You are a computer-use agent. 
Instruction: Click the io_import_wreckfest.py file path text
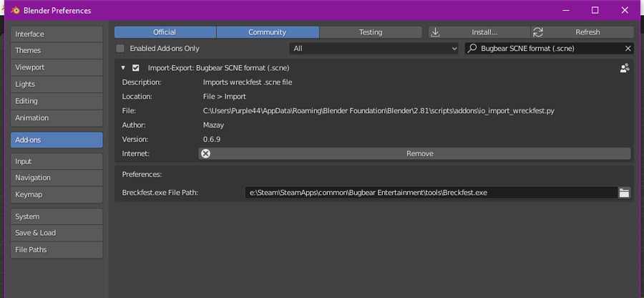point(379,111)
